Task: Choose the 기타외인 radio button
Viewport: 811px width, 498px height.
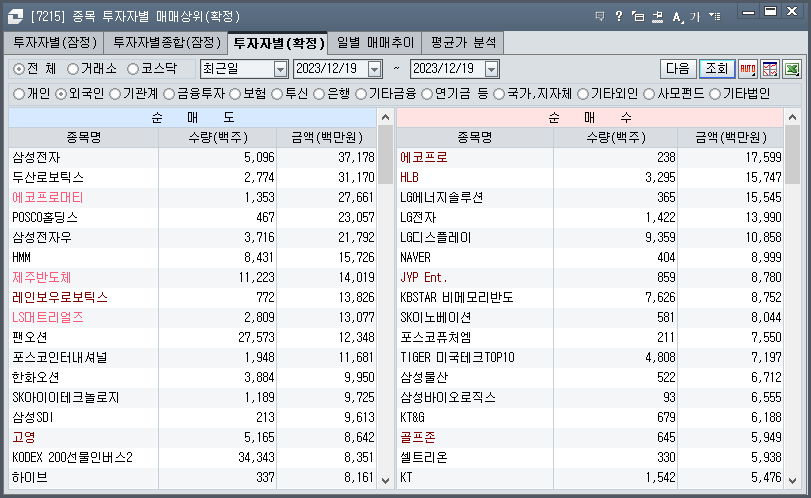Action: [583, 94]
